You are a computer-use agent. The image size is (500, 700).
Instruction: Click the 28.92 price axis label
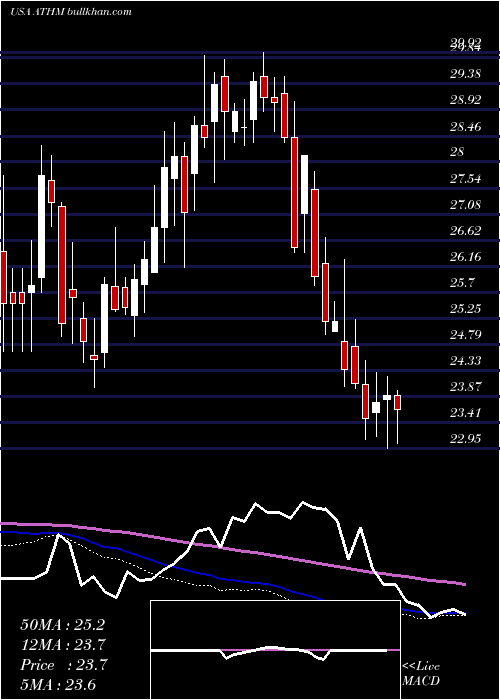tap(465, 100)
